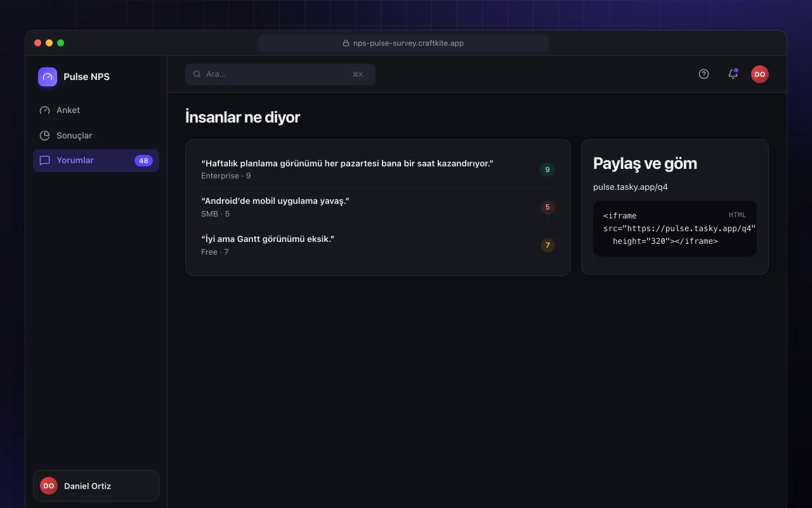
Task: Select the Yorumlar 48 badge
Action: tap(143, 161)
